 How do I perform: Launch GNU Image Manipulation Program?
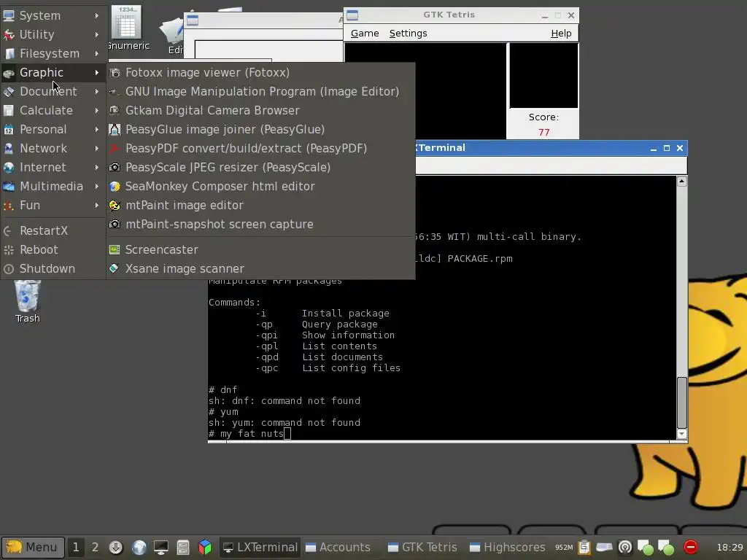(260, 91)
